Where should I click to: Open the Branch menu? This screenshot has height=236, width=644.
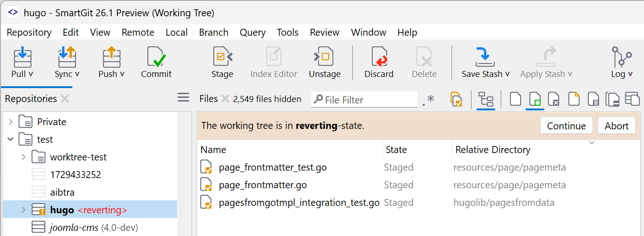(213, 32)
